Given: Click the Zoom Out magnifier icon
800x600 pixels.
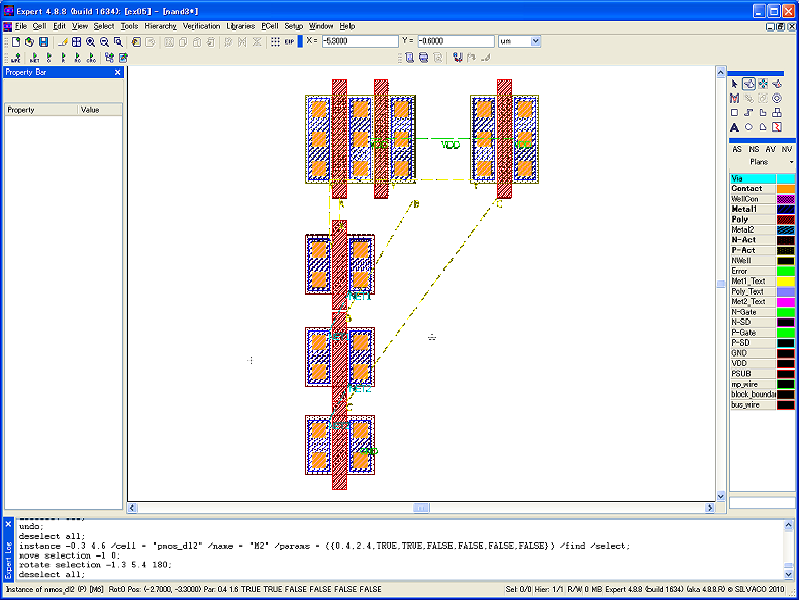Looking at the screenshot, I should [x=104, y=42].
